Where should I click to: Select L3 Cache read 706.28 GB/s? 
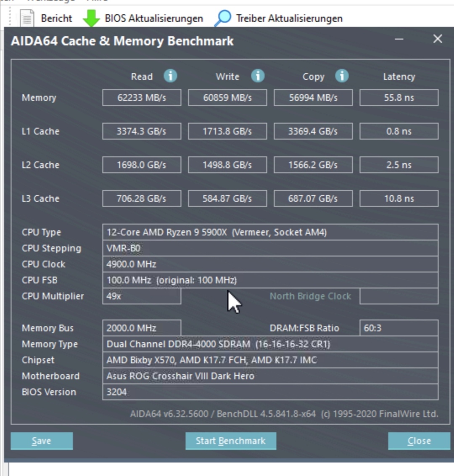pos(142,198)
